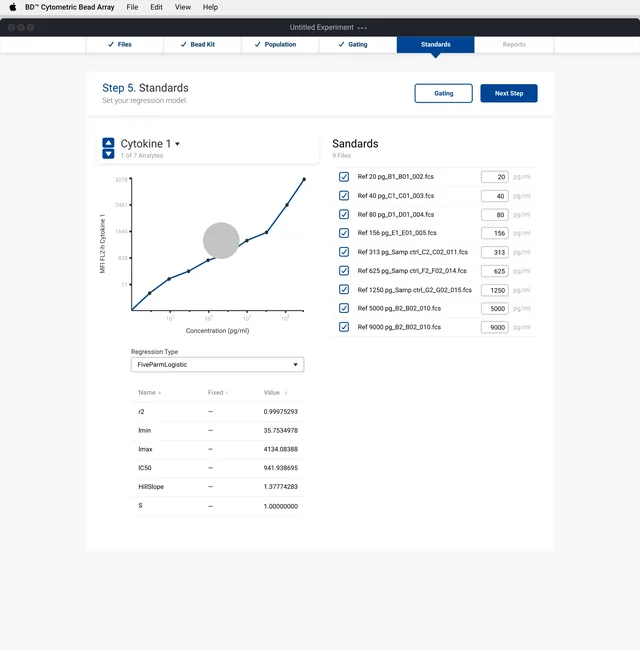Sort table by Fixed column

point(218,393)
